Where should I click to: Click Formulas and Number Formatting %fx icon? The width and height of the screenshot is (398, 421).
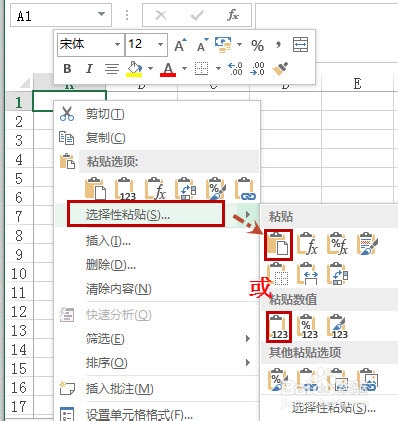tap(337, 244)
